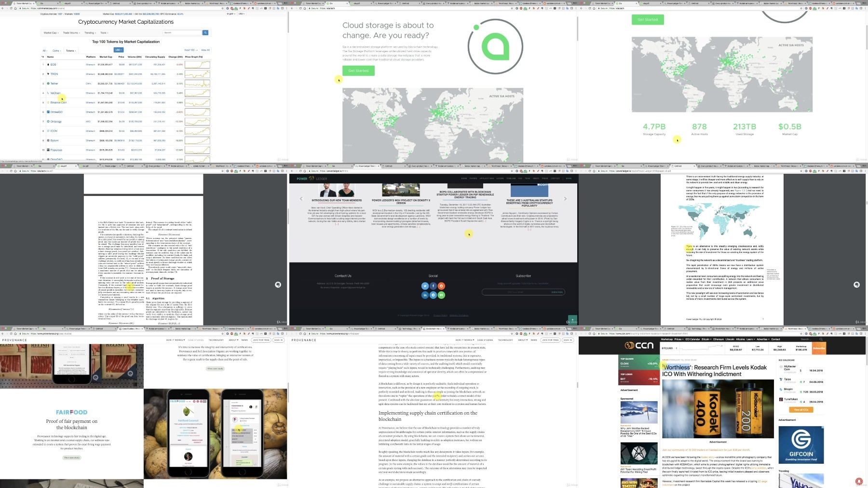Open the VeChain token link on CoinMarketCap
868x488 pixels.
coord(55,93)
